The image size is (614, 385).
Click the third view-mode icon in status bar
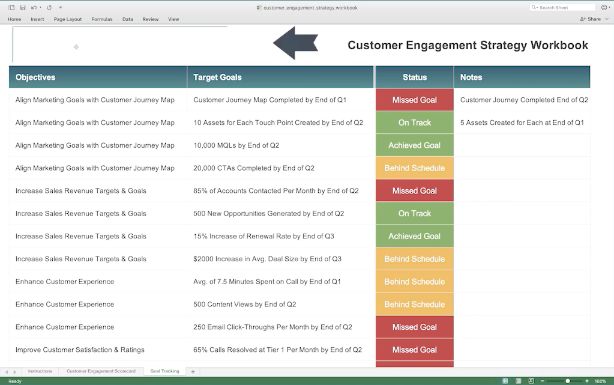(531, 381)
